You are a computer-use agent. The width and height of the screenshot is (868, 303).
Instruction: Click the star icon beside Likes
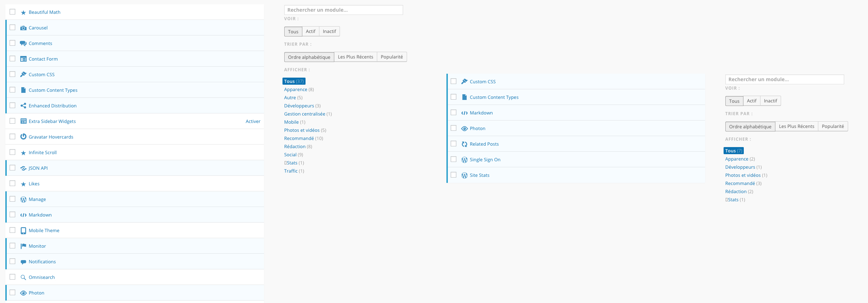tap(23, 184)
